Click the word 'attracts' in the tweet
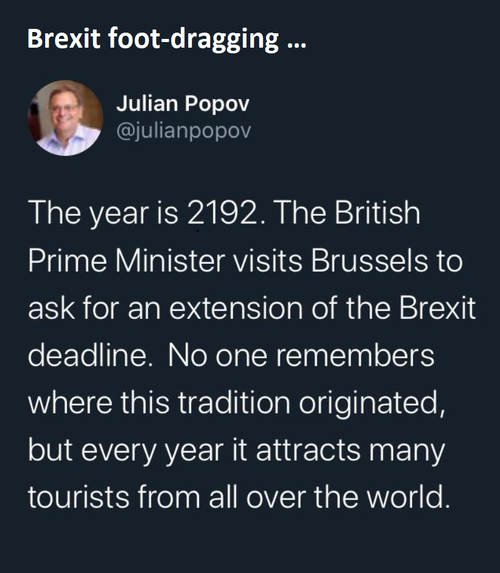500x573 pixels. [308, 450]
